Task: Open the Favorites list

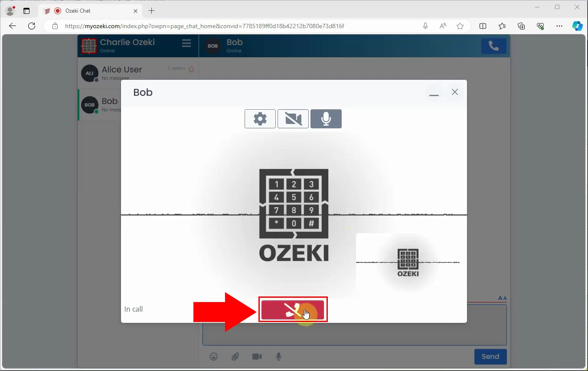Action: (502, 26)
